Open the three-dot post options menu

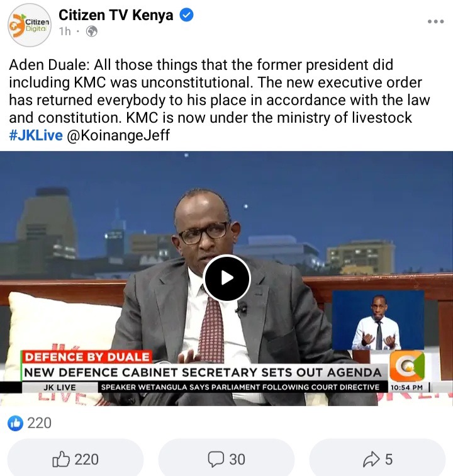click(x=436, y=21)
